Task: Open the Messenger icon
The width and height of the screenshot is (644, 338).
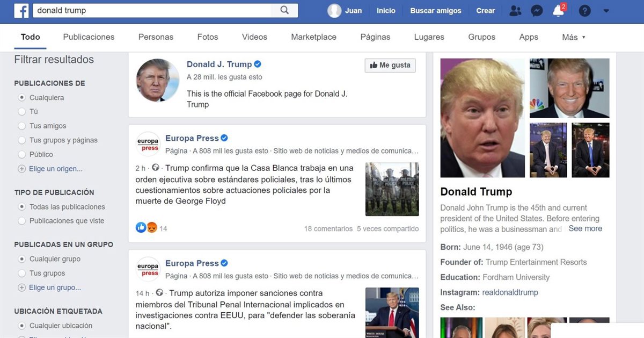Action: point(537,11)
